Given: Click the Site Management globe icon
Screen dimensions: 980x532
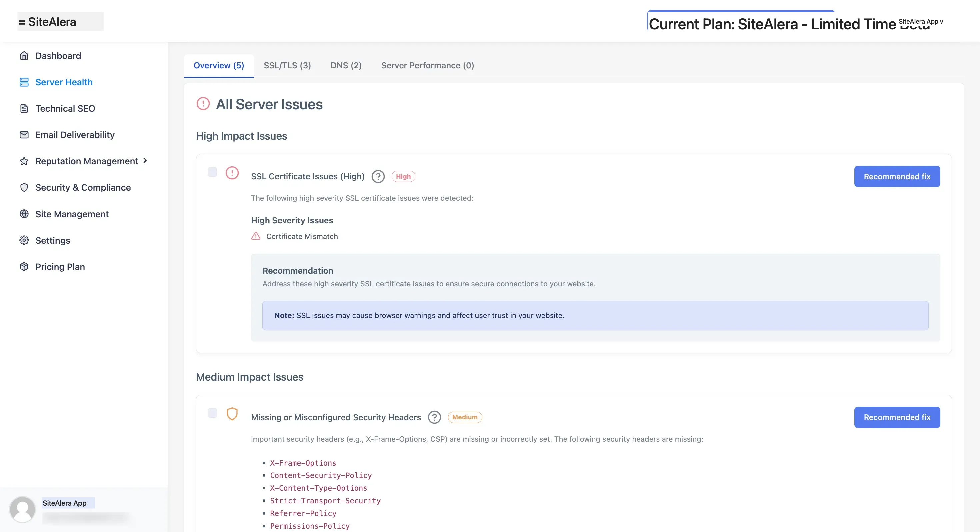Looking at the screenshot, I should (24, 214).
